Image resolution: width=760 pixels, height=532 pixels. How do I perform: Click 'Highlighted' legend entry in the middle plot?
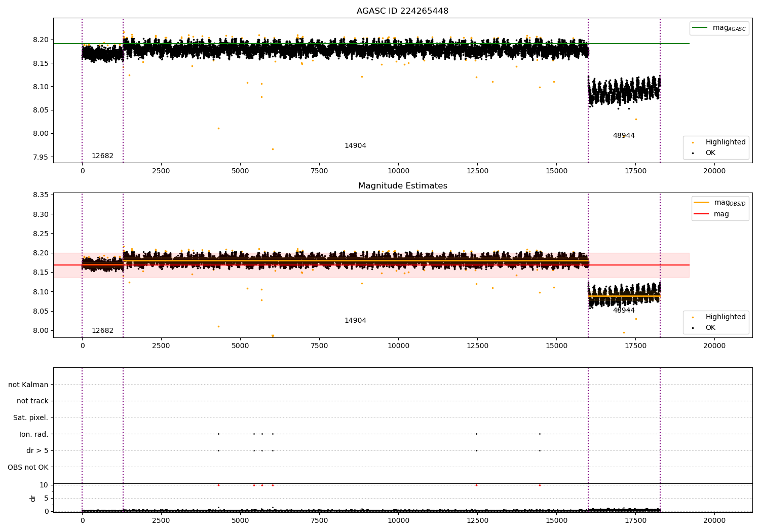[725, 317]
